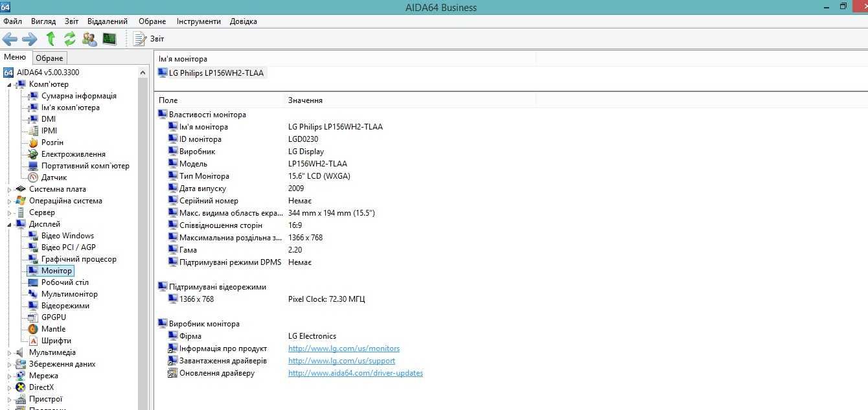Open the www.lg.com/us/support driver download link
Viewport: 868px width, 410px height.
coord(341,361)
